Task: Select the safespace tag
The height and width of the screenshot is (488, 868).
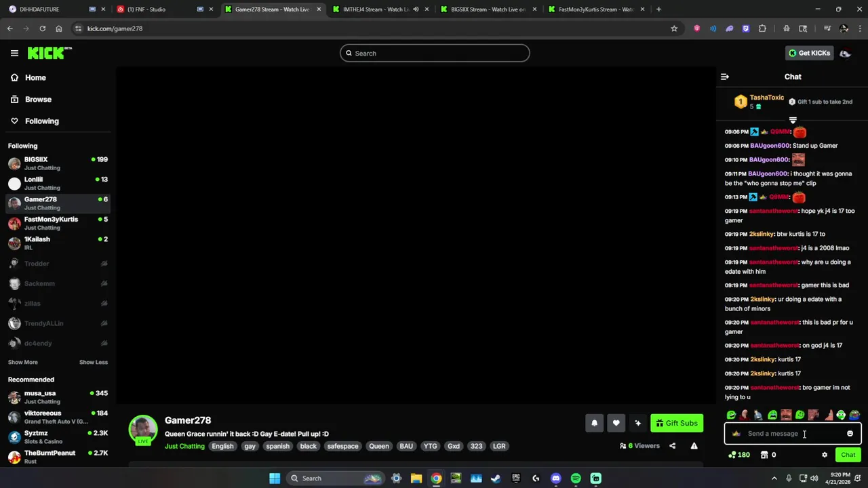Action: [x=342, y=446]
